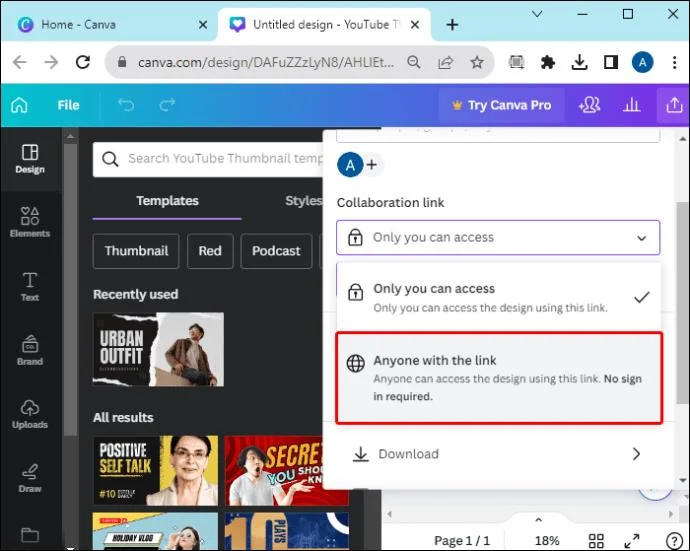Open the Download submenu
This screenshot has width=690, height=551.
tap(498, 454)
